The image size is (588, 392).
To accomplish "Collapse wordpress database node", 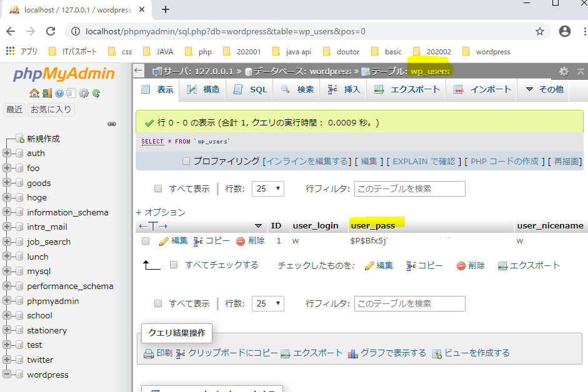I will tap(6, 374).
